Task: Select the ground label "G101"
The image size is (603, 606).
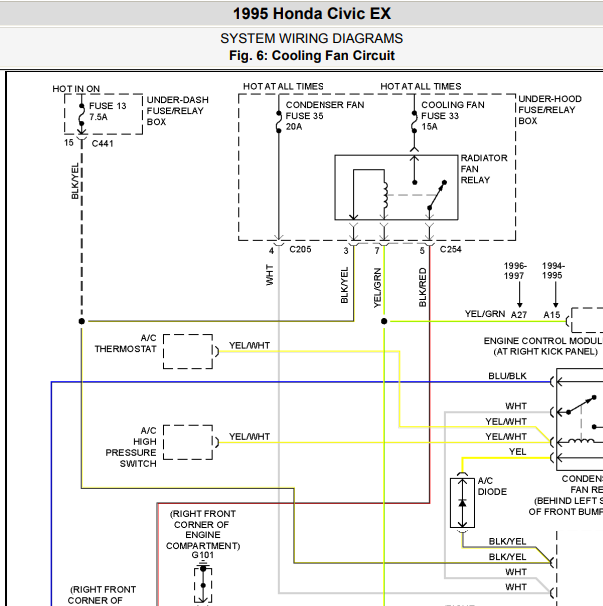Action: click(203, 555)
